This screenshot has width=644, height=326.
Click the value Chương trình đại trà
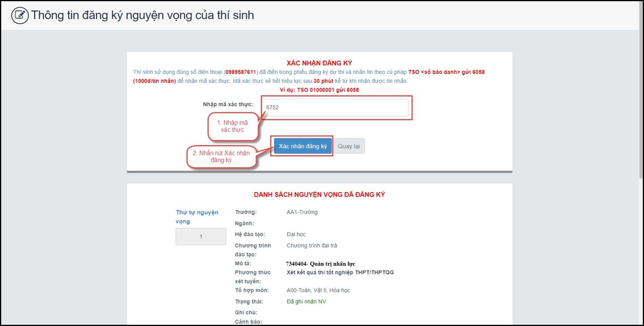coord(312,246)
